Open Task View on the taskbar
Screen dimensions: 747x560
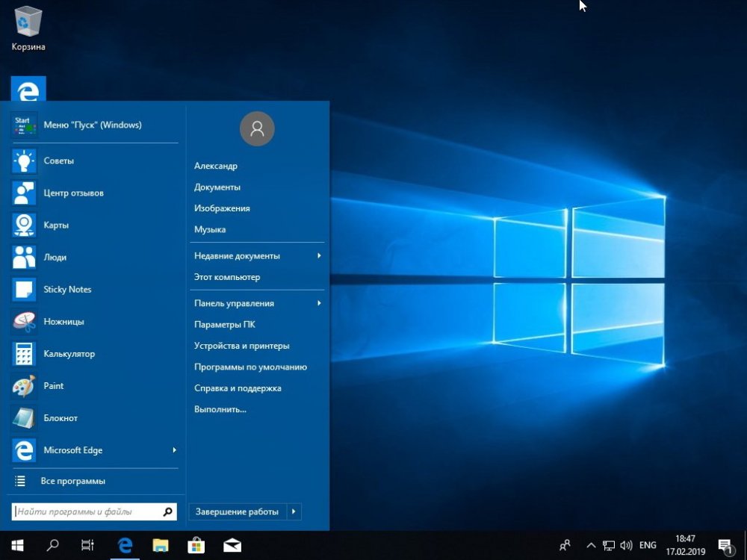[87, 545]
